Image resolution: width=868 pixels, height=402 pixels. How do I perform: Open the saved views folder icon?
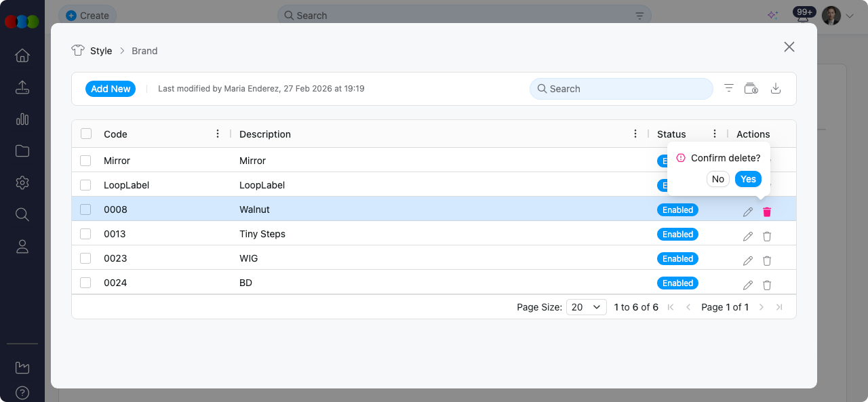(751, 89)
